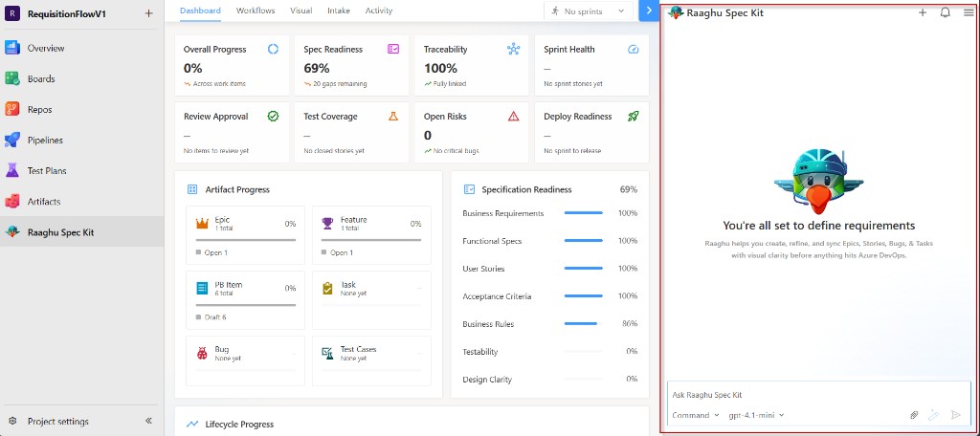980x436 pixels.
Task: Add new item with plus next to RequisitionFlowV1
Action: coord(148,13)
